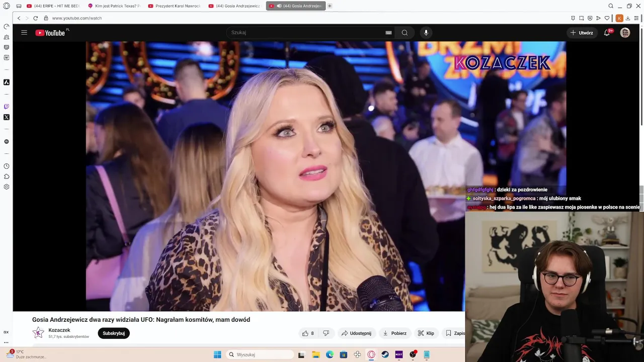Open Opera sidebar settings gear
The image size is (644, 362).
point(7,187)
